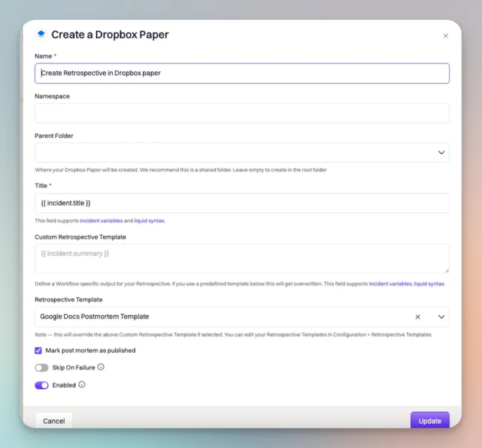Click the Namespace input field
The height and width of the screenshot is (448, 482).
point(242,113)
